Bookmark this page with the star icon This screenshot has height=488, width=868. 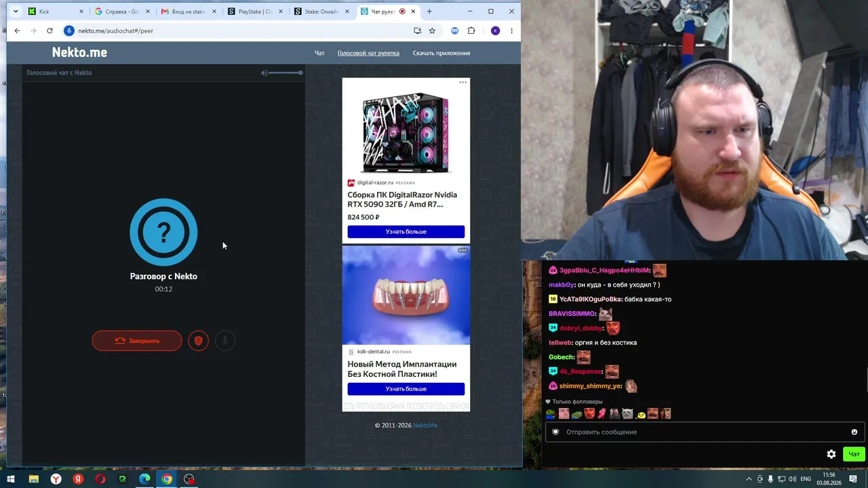pyautogui.click(x=432, y=30)
